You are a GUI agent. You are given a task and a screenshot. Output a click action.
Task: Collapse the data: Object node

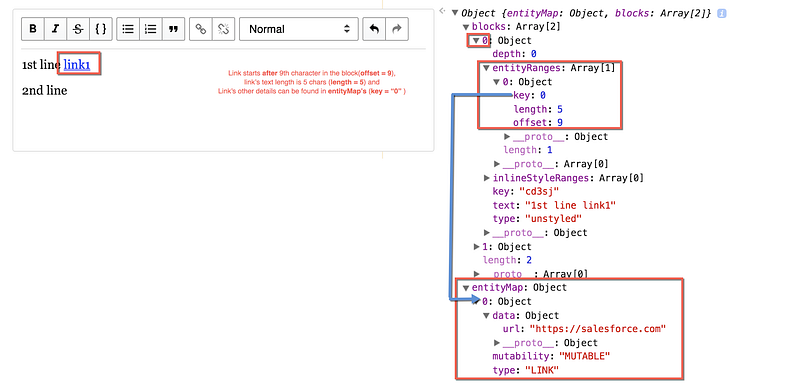point(486,315)
